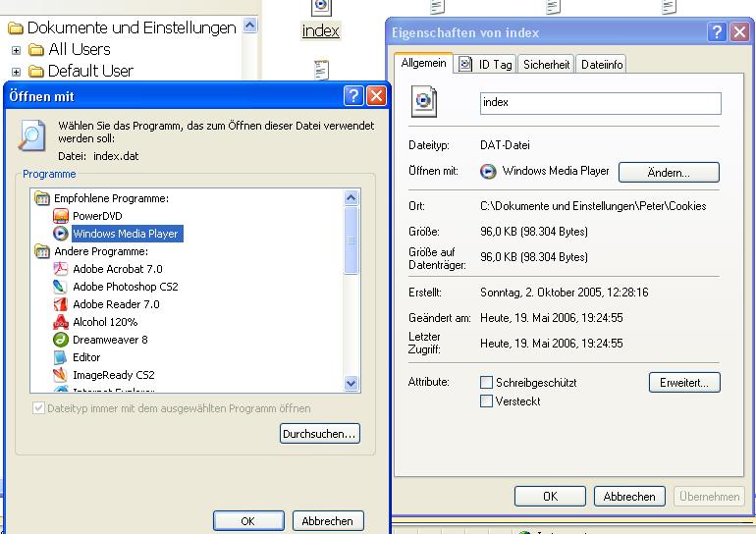This screenshot has width=756, height=534.
Task: Click Dokumente und Einstellungen folder icon
Action: coord(16,28)
